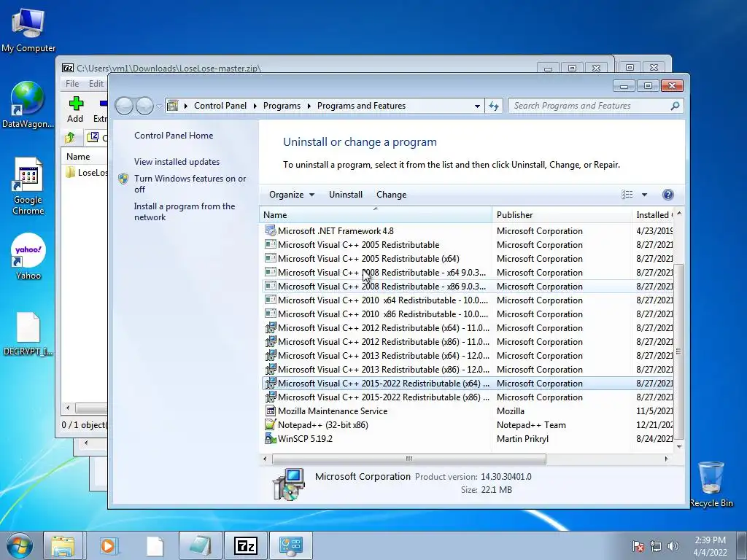This screenshot has height=560, width=747.
Task: Open Install a program from the network
Action: tap(185, 211)
